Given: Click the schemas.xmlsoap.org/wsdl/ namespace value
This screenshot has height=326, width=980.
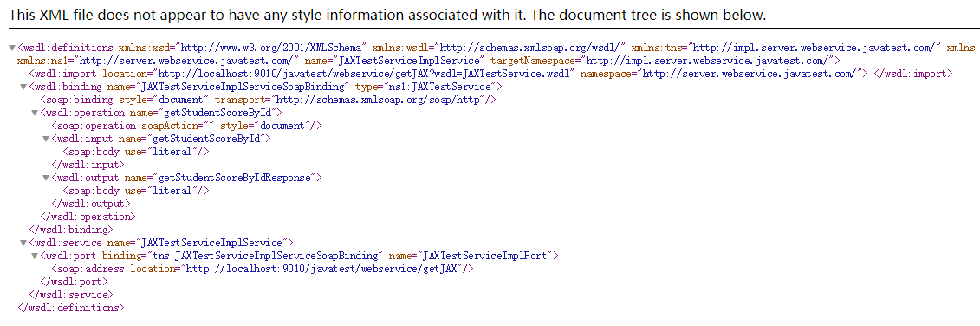Looking at the screenshot, I should (x=531, y=48).
